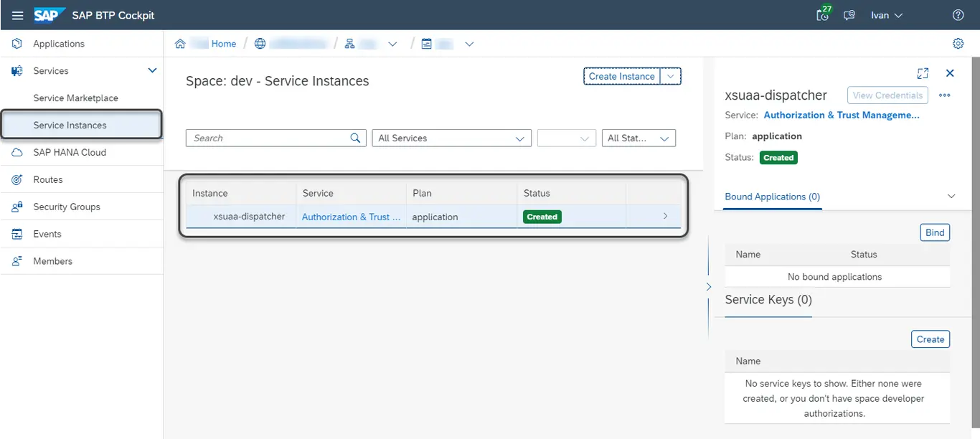The image size is (980, 439).
Task: Click the Home house icon in breadcrumb
Action: point(180,44)
